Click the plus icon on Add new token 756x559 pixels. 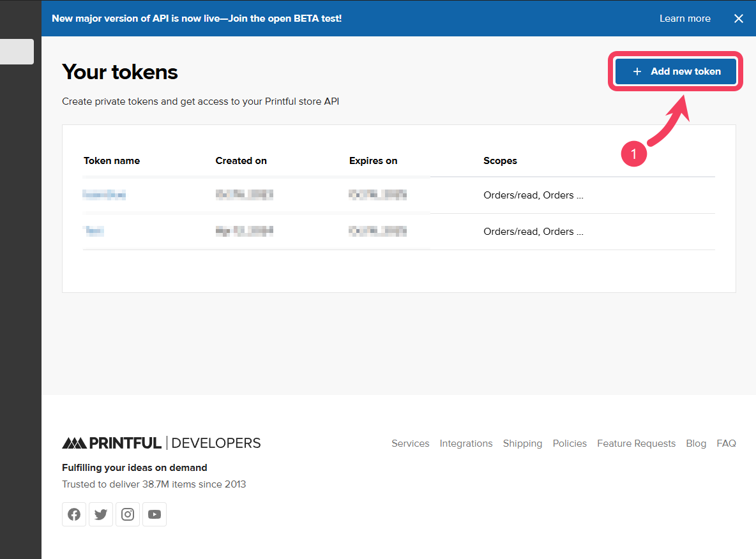point(637,71)
